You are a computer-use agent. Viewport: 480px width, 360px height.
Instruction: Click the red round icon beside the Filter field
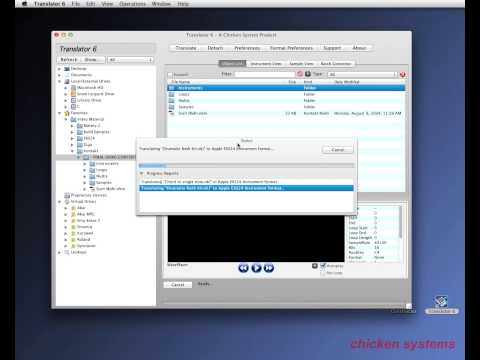coord(300,74)
